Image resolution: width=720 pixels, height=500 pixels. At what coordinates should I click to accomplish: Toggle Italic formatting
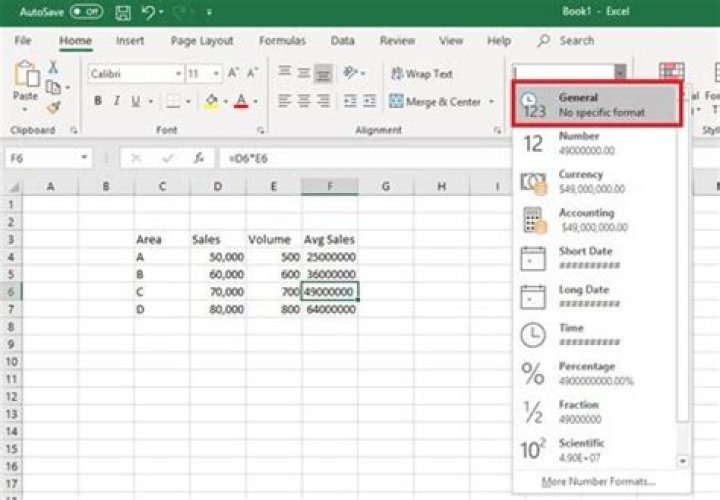[x=117, y=101]
